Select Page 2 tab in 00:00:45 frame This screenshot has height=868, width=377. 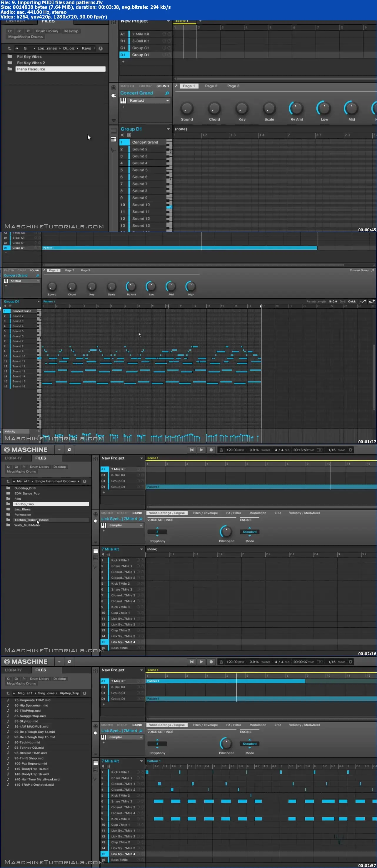coord(211,86)
